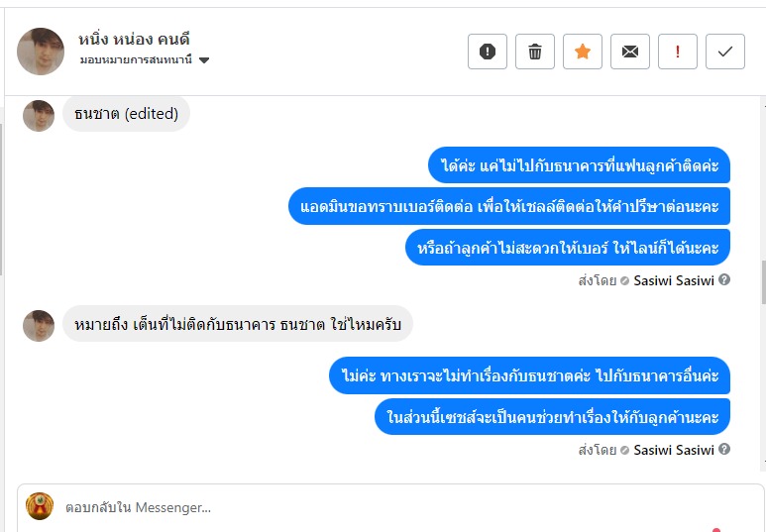766x532 pixels.
Task: Mark conversation as done with checkmark button
Action: 725,52
